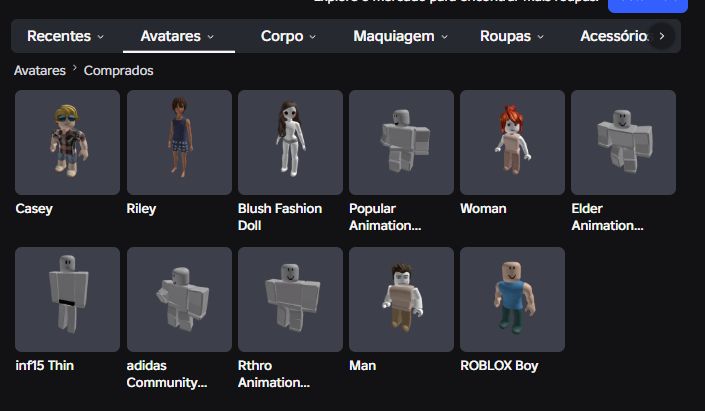Expand the Roupas dropdown chevron
Image resolution: width=705 pixels, height=411 pixels.
pos(540,37)
